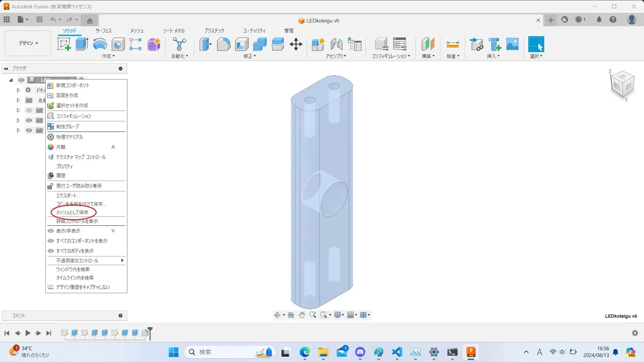Click the Move/Copy cross-arrows tool
Viewport: 644px width, 362px height.
coord(296,44)
